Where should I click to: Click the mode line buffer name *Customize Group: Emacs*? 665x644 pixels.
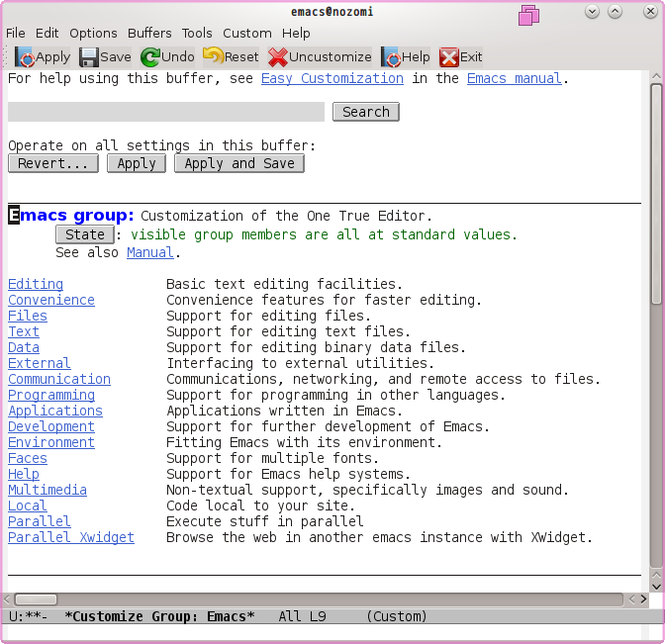click(x=159, y=616)
